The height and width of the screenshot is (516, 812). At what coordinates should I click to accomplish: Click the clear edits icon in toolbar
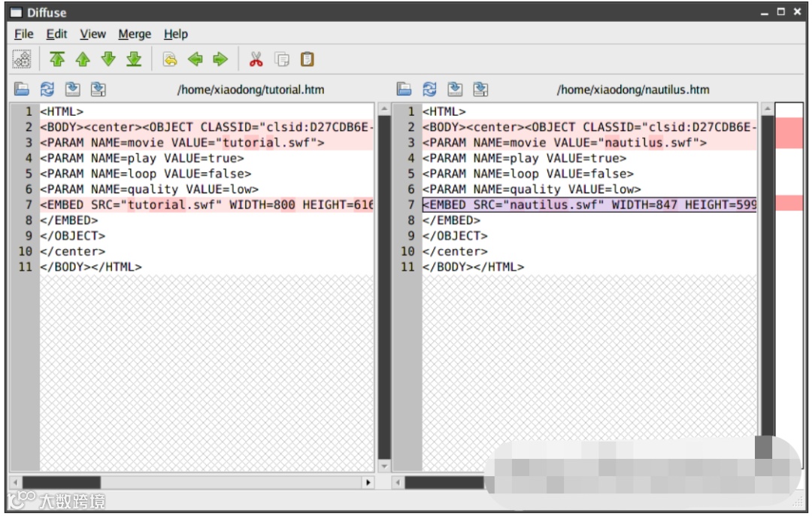point(170,59)
